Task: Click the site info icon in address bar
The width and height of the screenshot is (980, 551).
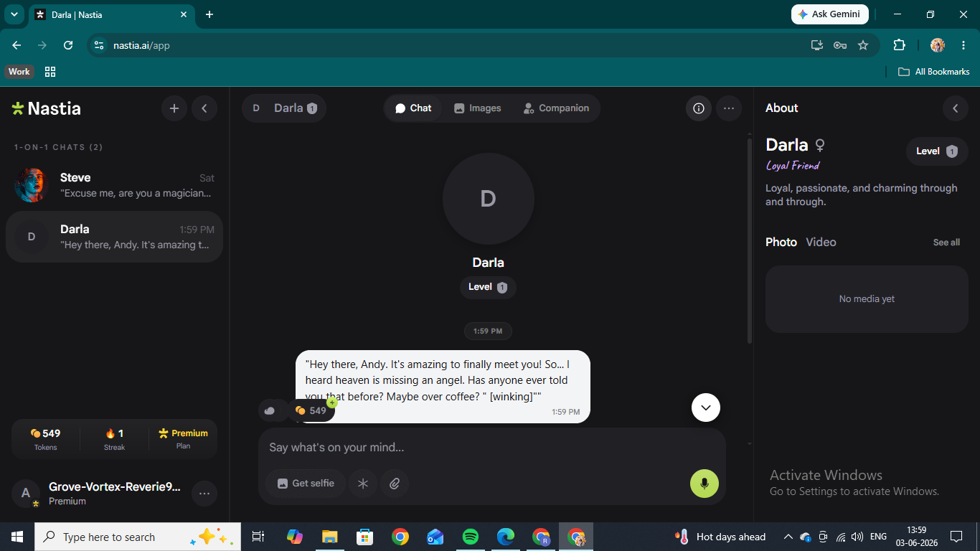Action: coord(100,45)
